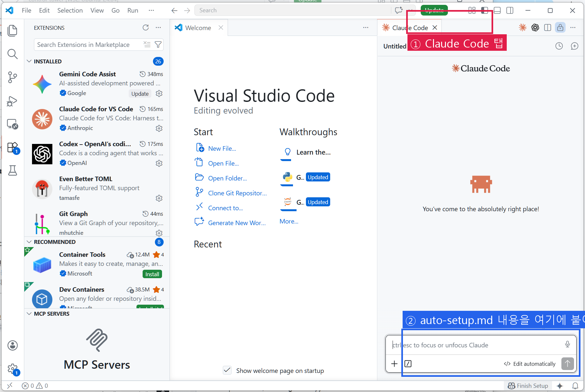Clear the extensions search results
Image resolution: width=585 pixels, height=392 pixels.
point(147,44)
